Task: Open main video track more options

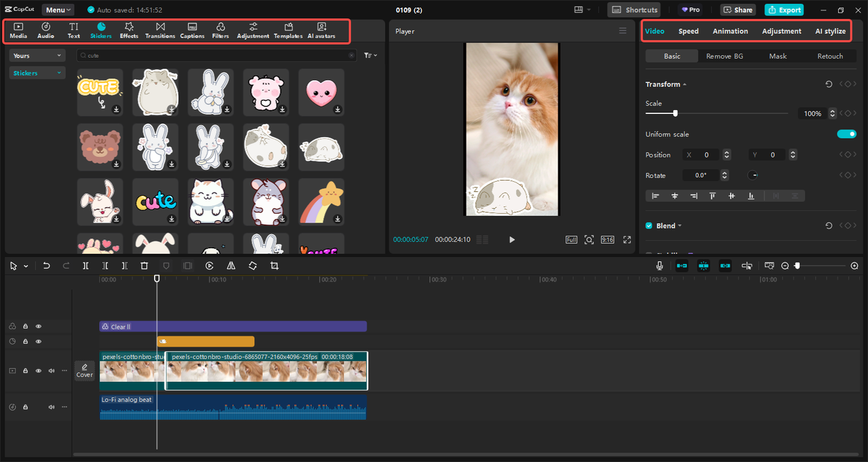Action: 64,370
